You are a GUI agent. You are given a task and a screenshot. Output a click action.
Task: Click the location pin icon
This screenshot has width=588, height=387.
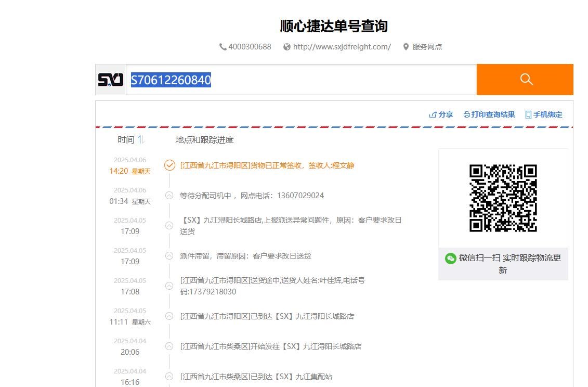point(406,47)
